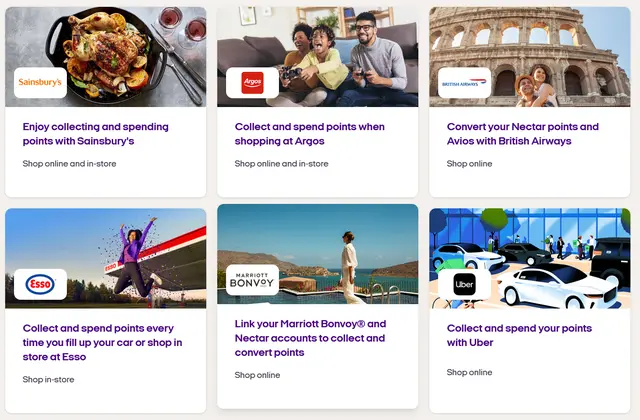Click the Uber logo badge

464,284
